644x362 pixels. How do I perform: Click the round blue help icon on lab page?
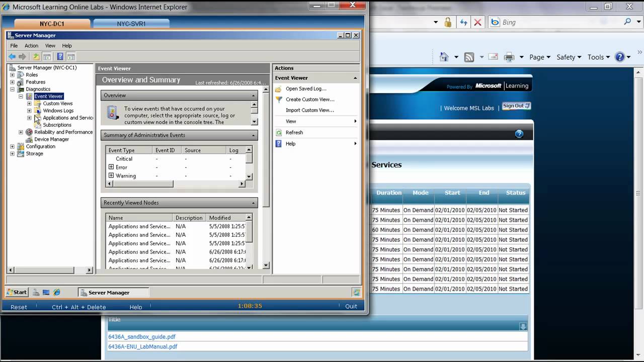pyautogui.click(x=519, y=134)
